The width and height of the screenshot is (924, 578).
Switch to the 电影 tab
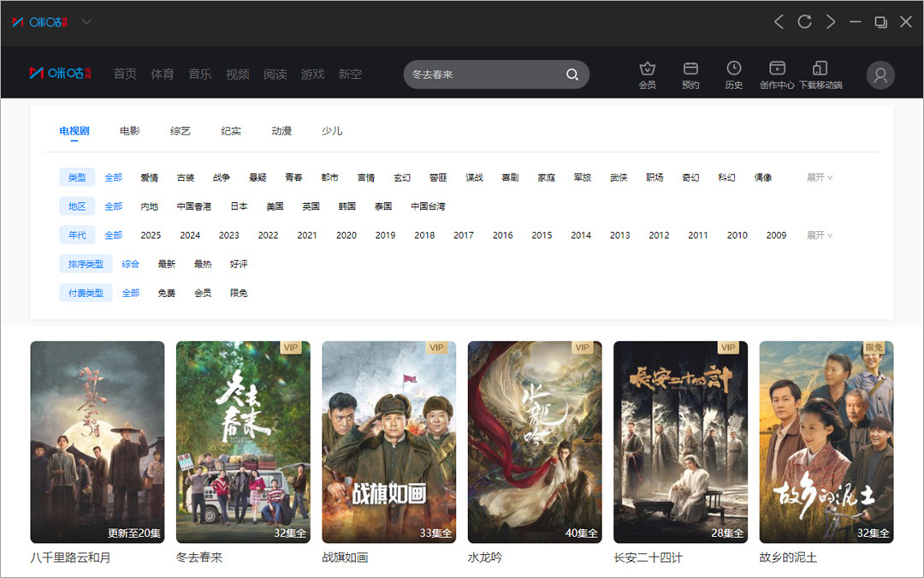[130, 131]
